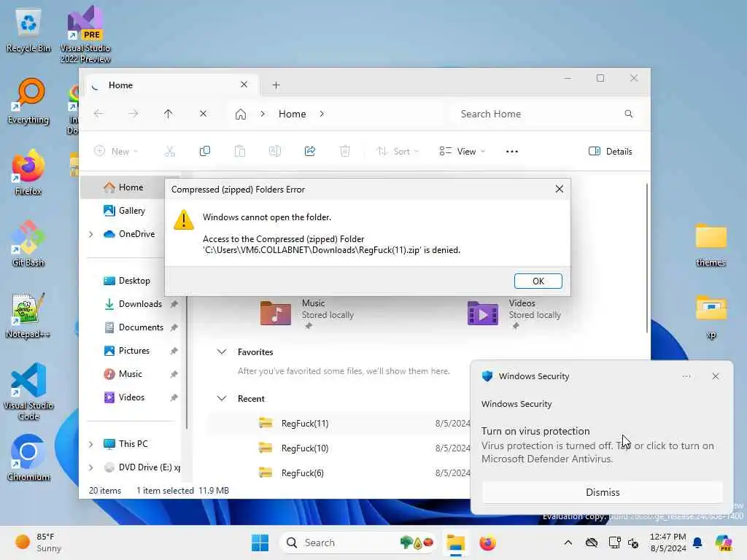This screenshot has width=747, height=560.
Task: Collapse the Favorites section
Action: [x=222, y=352]
